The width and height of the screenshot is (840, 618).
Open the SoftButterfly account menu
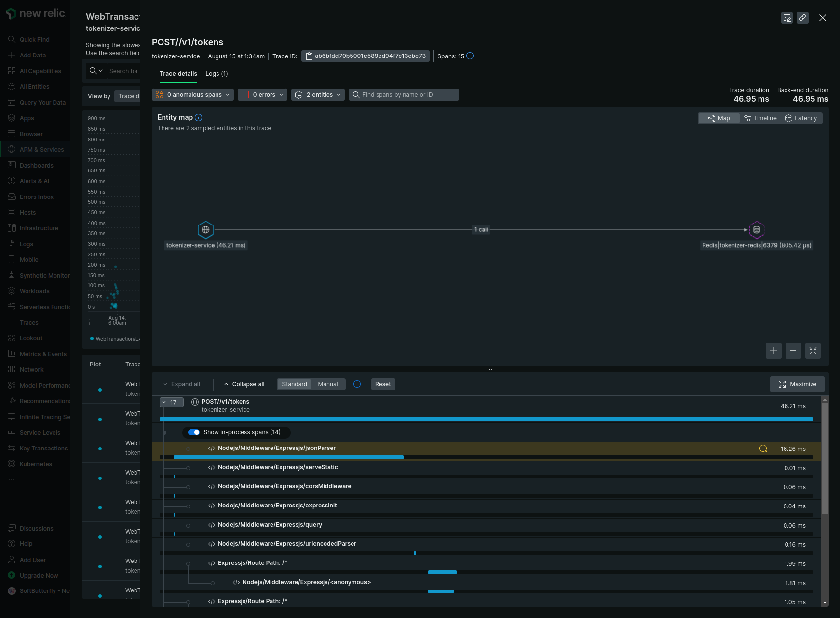click(39, 591)
